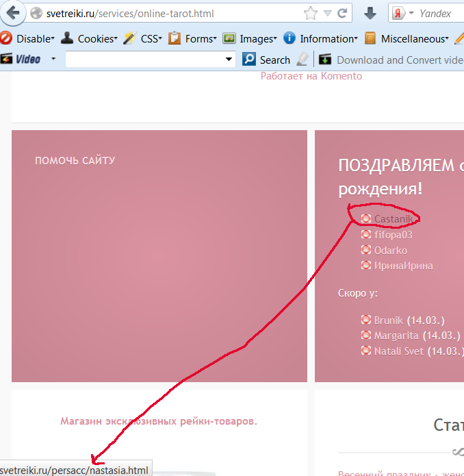
Task: Click flower bullet icon beside Margarita
Action: pos(366,335)
